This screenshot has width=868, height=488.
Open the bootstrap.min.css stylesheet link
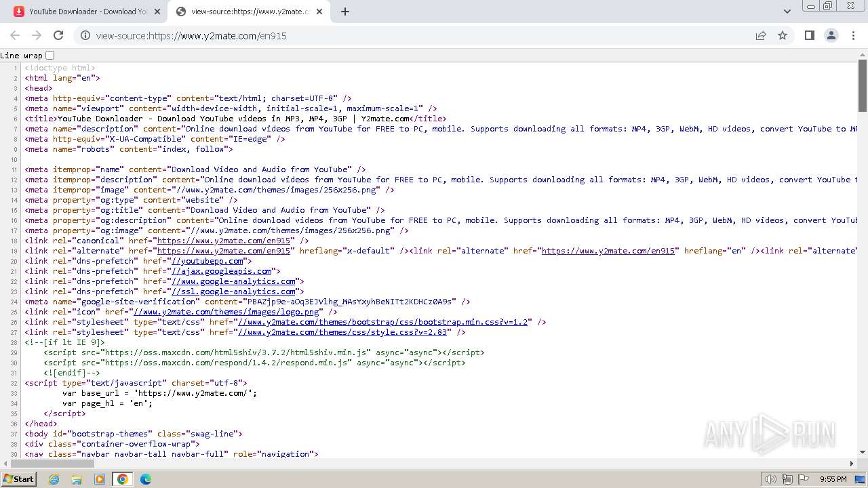(x=382, y=322)
